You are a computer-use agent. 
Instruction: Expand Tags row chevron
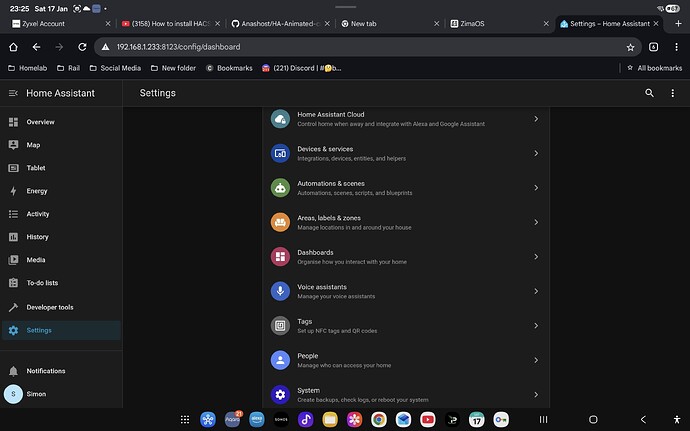(x=536, y=326)
